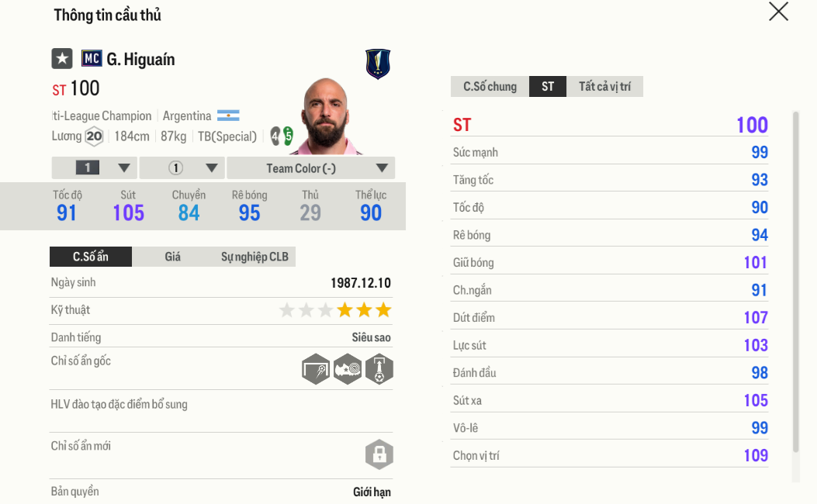Click the club trophy emblem near player portrait
Viewport: 817px width, 504px height.
click(377, 64)
